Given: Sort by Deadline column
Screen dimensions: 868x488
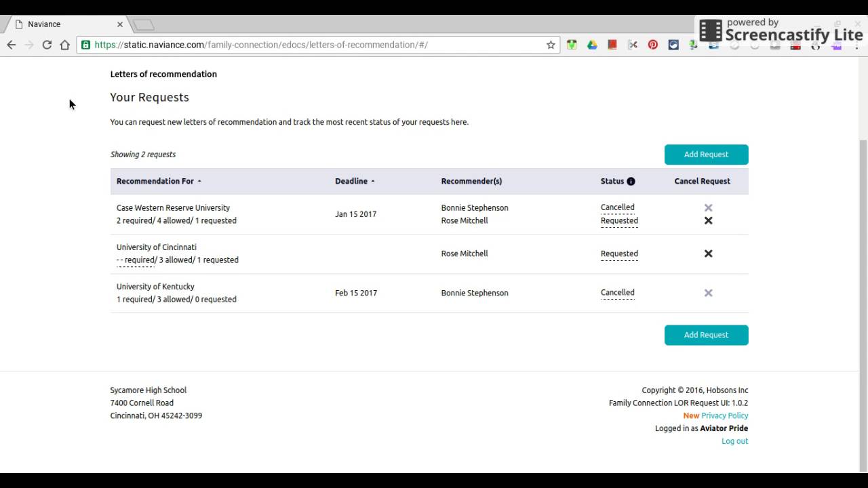Looking at the screenshot, I should 355,181.
